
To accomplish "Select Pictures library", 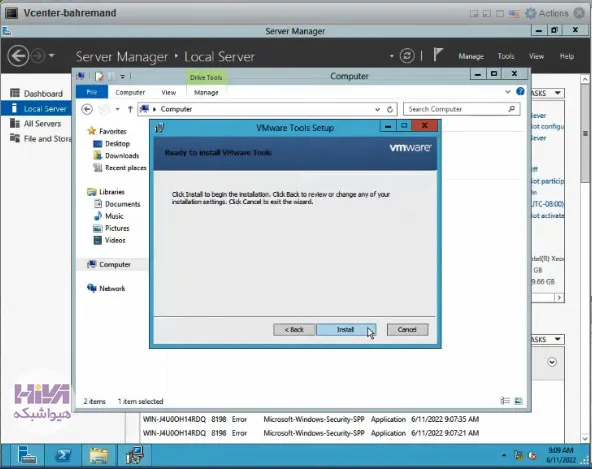I will pos(117,228).
